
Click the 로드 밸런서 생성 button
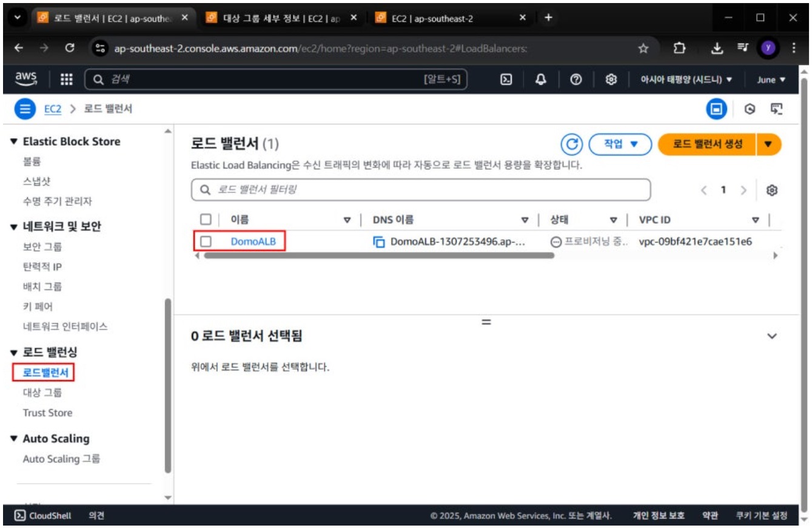tap(707, 144)
